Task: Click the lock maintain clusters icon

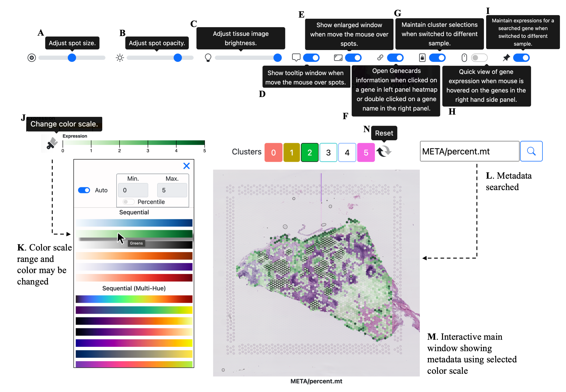Action: pos(422,58)
